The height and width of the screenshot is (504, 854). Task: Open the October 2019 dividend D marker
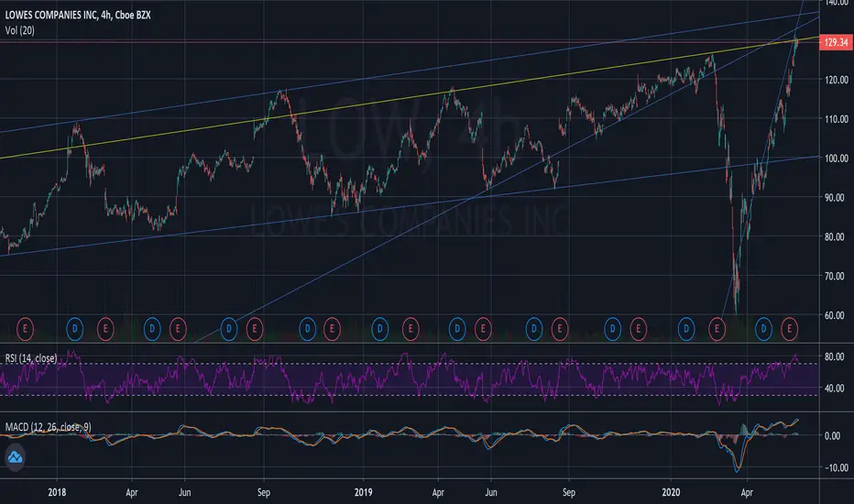[613, 329]
